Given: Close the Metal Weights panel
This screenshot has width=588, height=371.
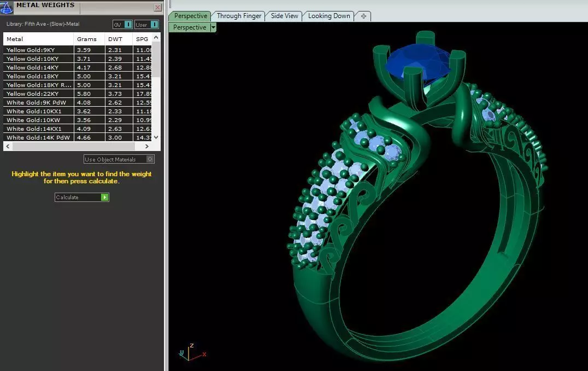Looking at the screenshot, I should pos(158,8).
